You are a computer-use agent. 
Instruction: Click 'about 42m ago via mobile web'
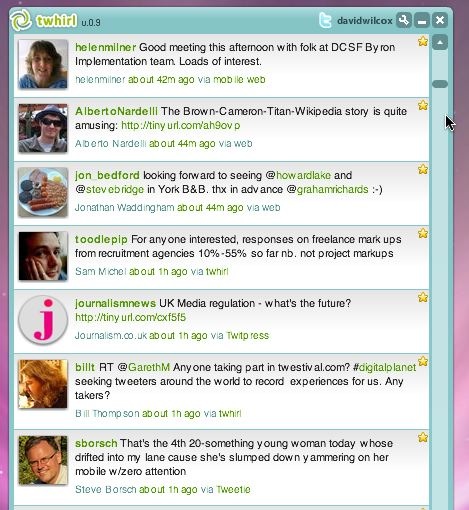[197, 79]
